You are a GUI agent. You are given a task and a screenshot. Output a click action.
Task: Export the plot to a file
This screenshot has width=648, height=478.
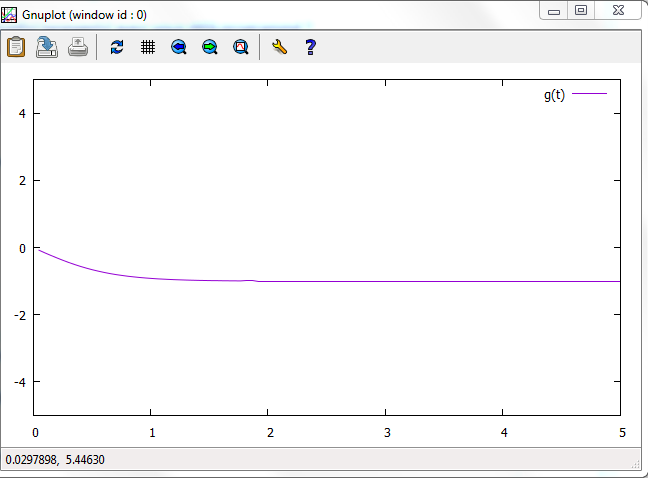(x=47, y=47)
